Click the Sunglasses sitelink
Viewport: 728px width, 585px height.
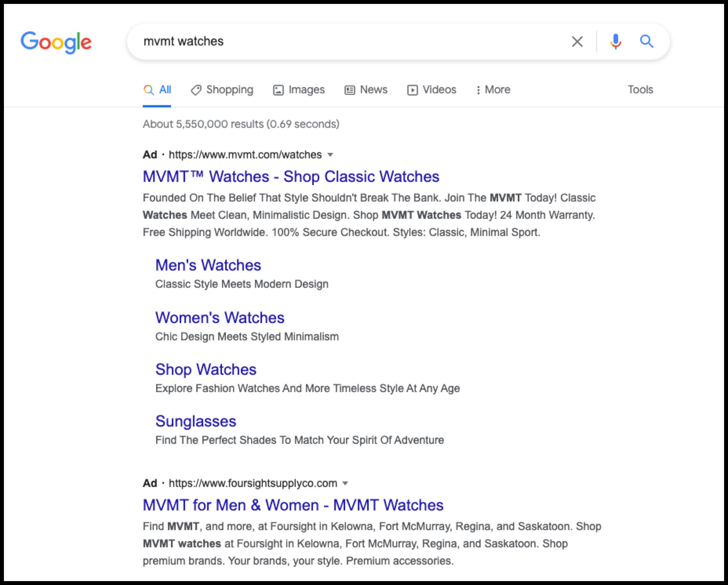point(196,421)
